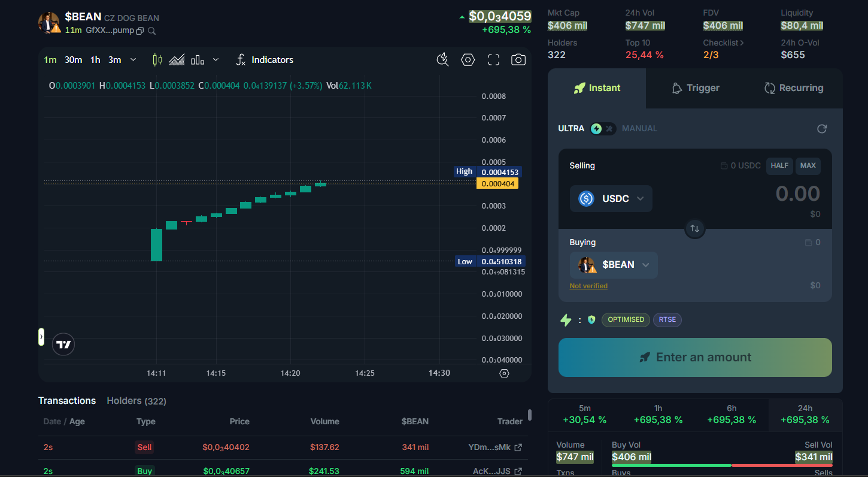Select the bars chart style icon

[x=198, y=60]
